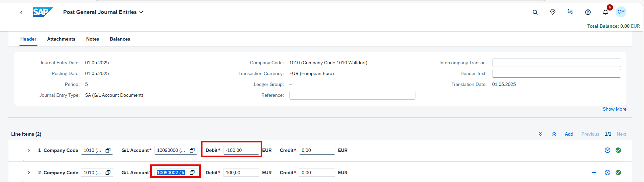
Task: Expand all line items with double-down arrow
Action: [x=541, y=134]
